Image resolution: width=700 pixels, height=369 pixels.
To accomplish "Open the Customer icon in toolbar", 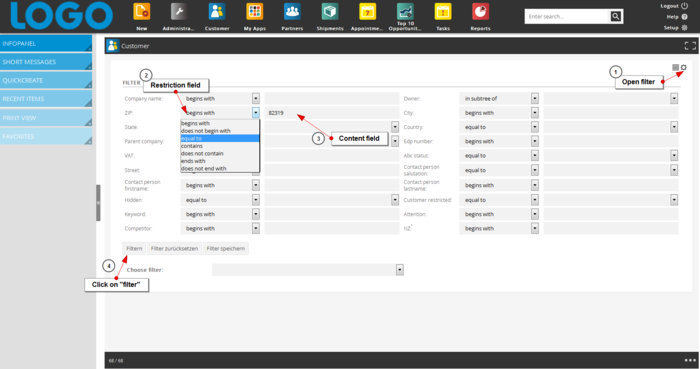I will point(217,12).
